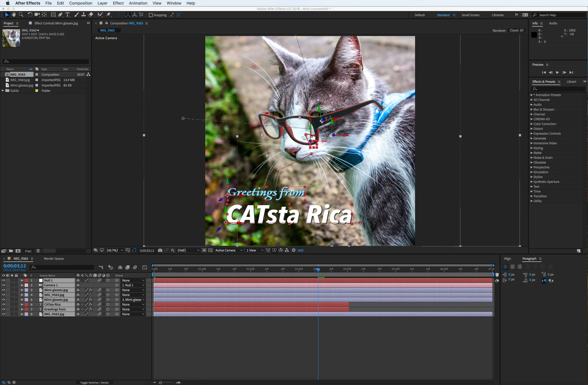
Task: Select the Brush tool
Action: click(77, 15)
